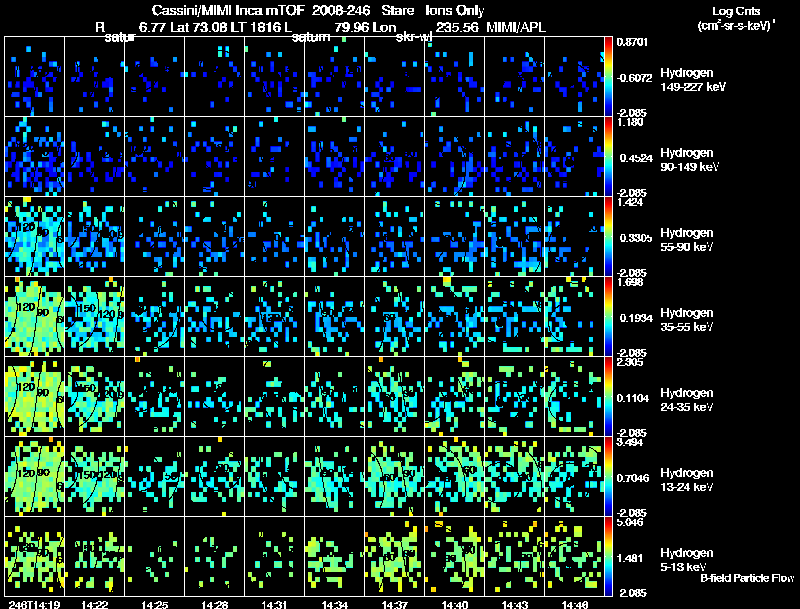This screenshot has width=800, height=609.
Task: Click the 14:34 time label on axis
Action: click(334, 604)
